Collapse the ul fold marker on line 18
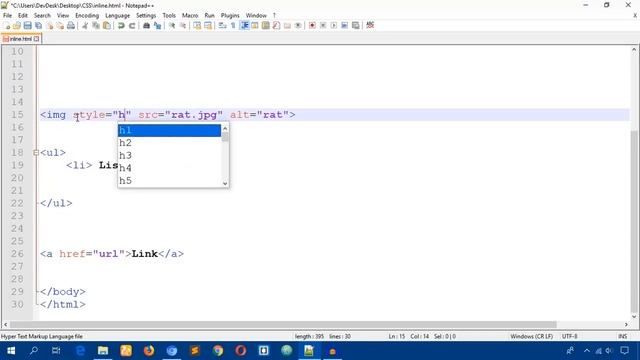 pyautogui.click(x=36, y=153)
